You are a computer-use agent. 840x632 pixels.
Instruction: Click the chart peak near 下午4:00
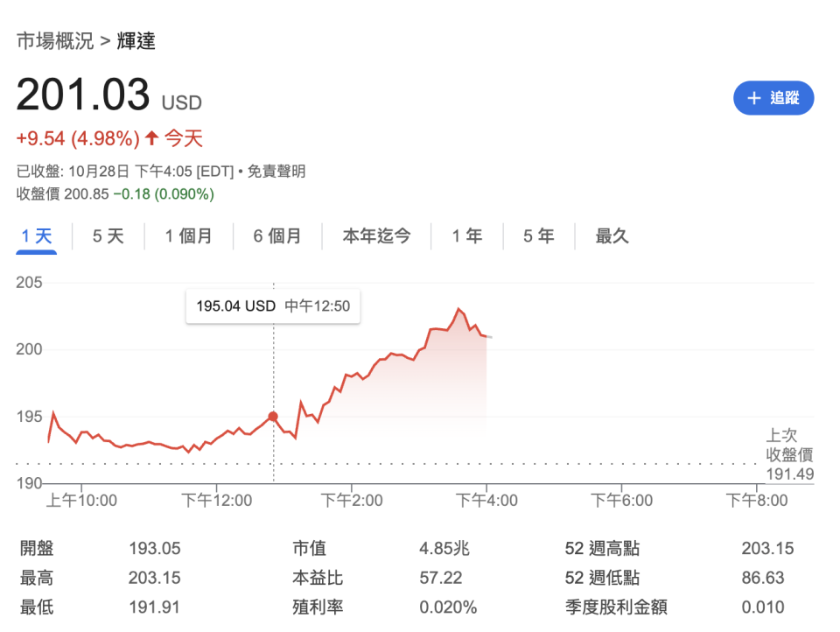tap(458, 308)
